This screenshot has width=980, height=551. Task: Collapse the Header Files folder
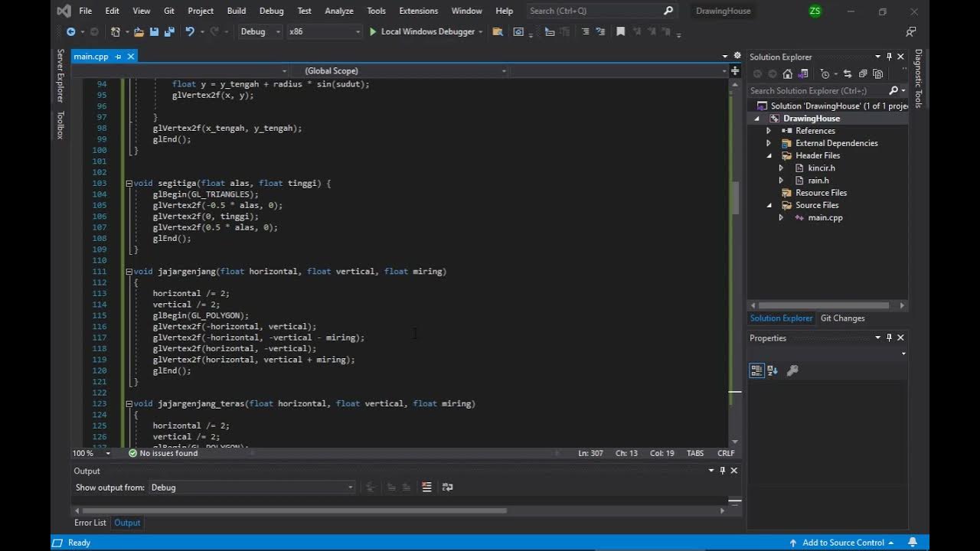(769, 155)
